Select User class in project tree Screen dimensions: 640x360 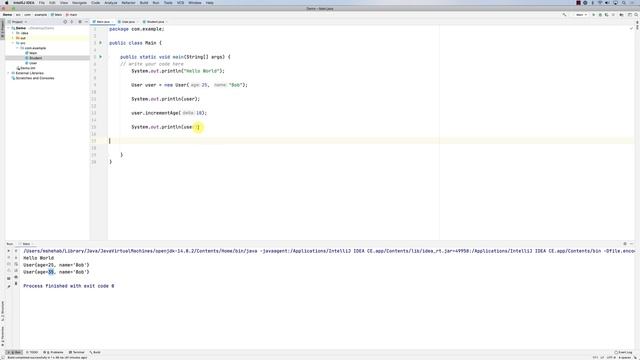click(x=33, y=63)
